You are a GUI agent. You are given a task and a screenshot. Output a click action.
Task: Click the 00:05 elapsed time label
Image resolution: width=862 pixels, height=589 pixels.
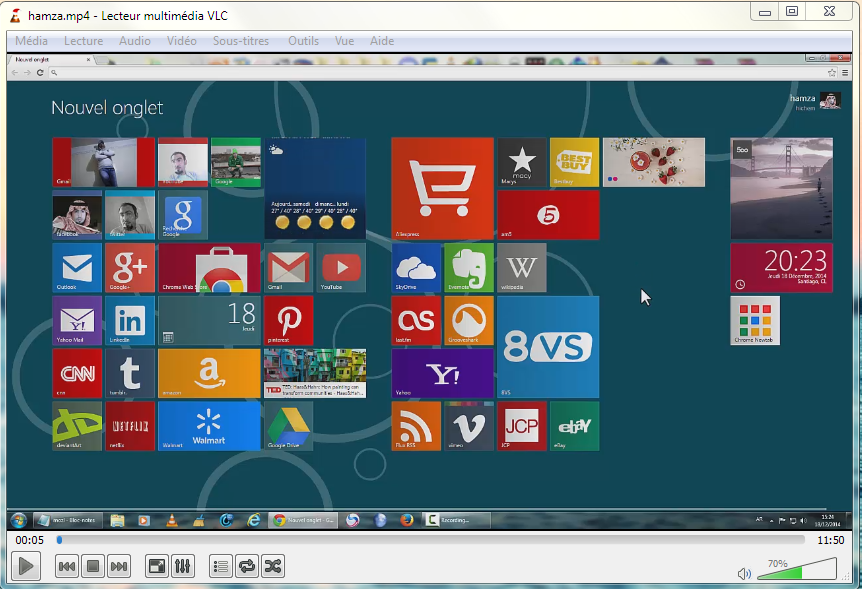(30, 540)
